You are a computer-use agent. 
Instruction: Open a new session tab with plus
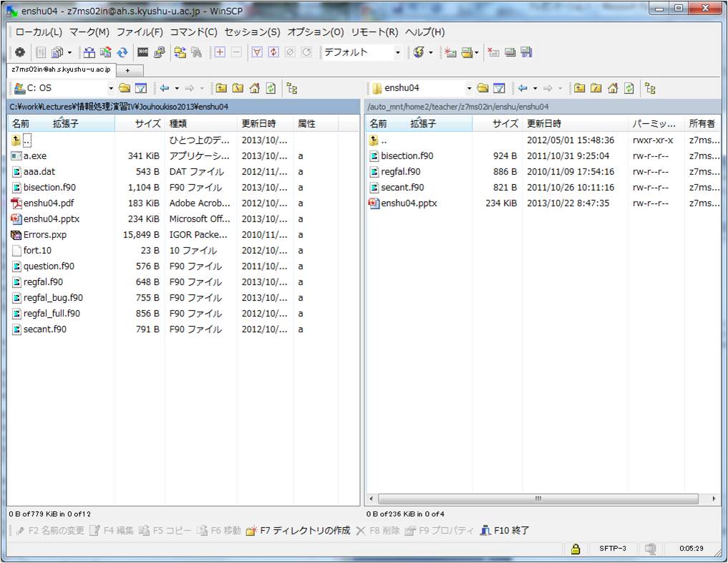(x=128, y=70)
